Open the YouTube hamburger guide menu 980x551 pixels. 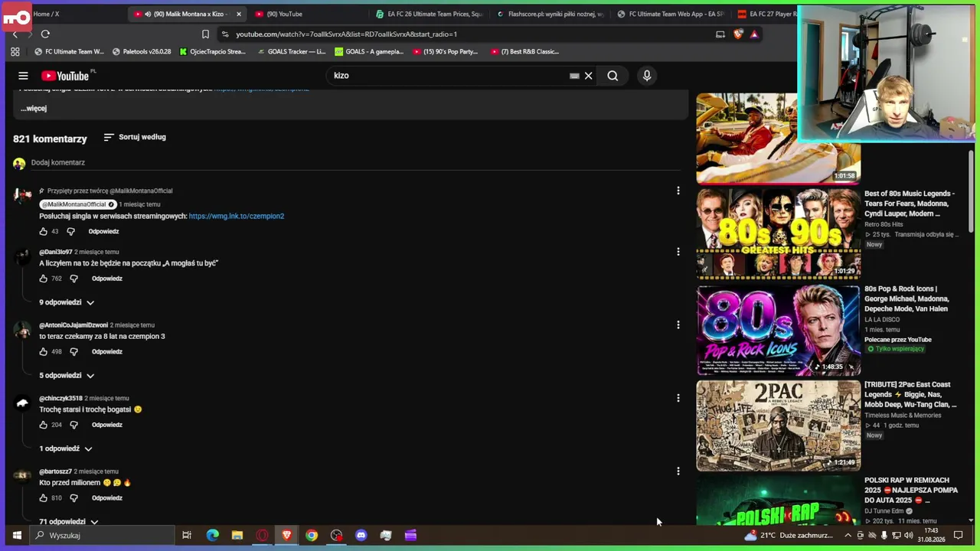[x=23, y=76]
